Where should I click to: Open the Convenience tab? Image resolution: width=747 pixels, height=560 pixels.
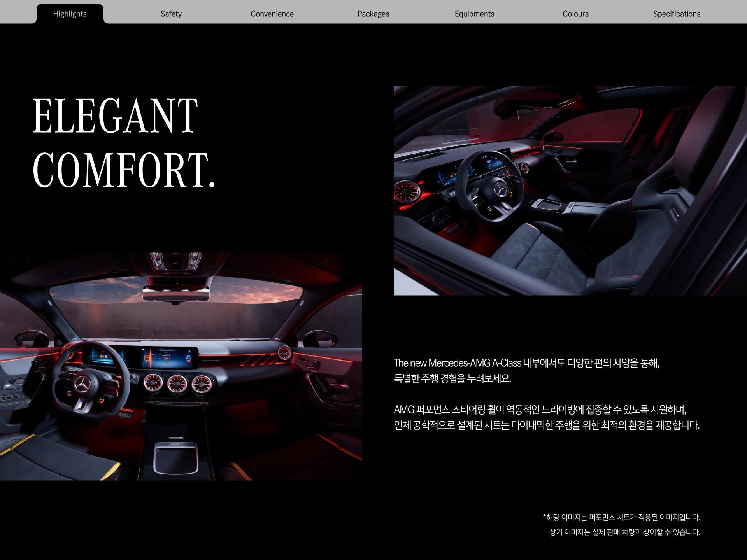pyautogui.click(x=272, y=14)
